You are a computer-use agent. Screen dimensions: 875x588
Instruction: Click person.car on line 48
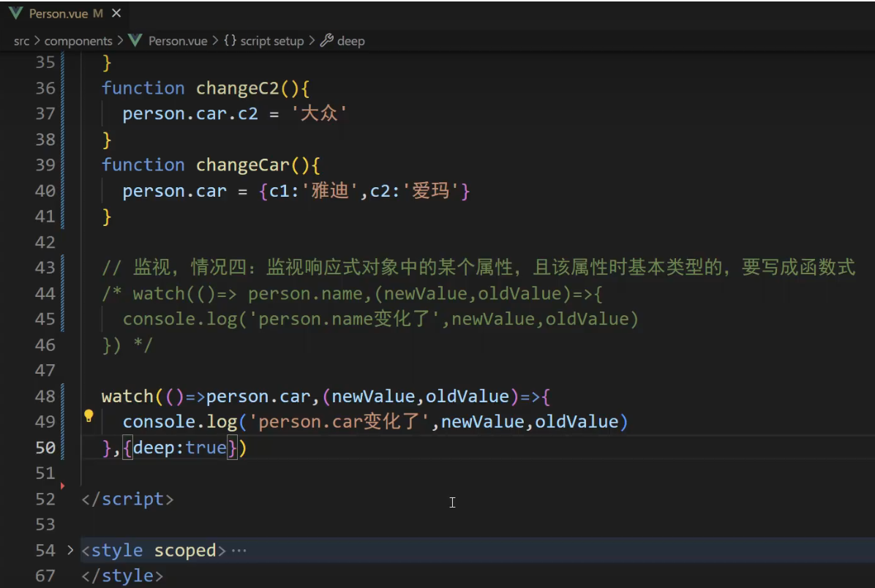coord(258,396)
